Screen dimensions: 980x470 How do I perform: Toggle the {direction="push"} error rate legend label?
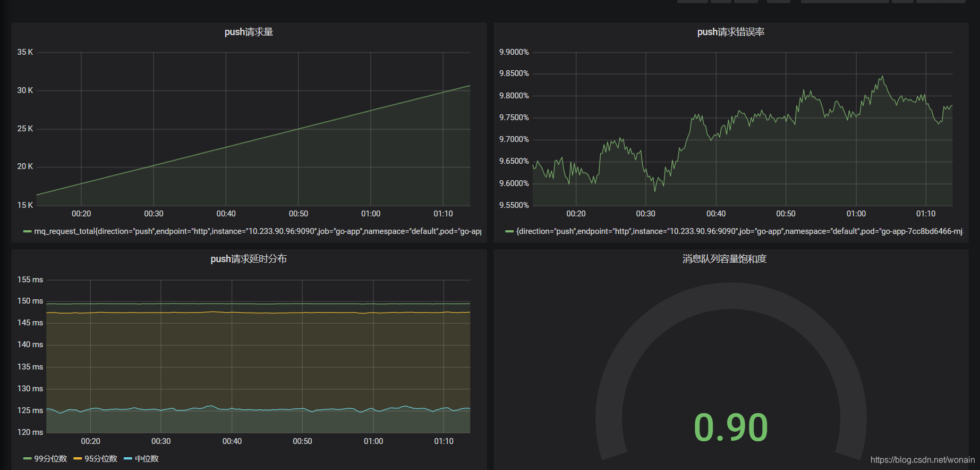[x=740, y=231]
